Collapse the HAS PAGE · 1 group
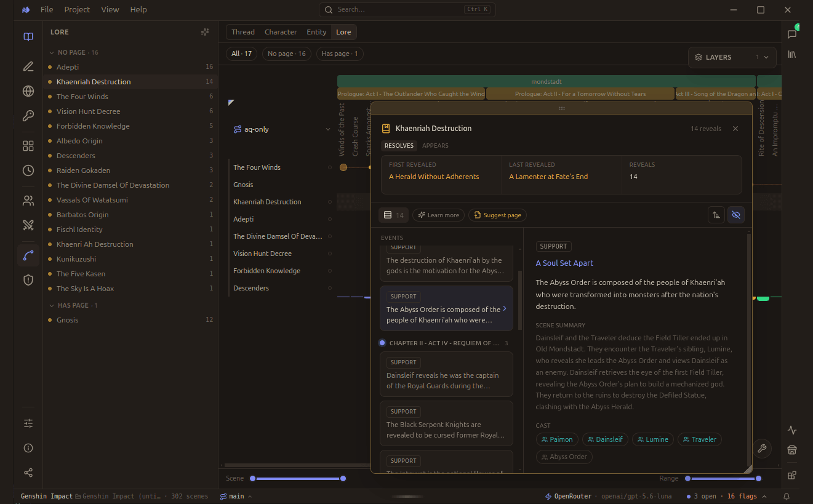This screenshot has height=504, width=813. click(x=73, y=305)
